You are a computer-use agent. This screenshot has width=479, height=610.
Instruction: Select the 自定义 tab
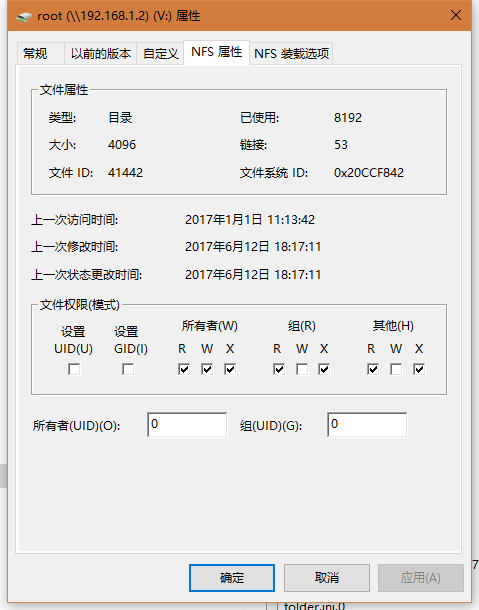coord(160,53)
